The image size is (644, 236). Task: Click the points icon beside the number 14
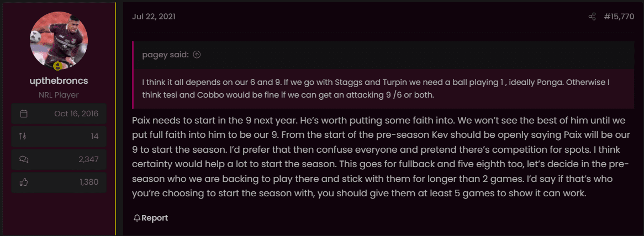click(x=23, y=136)
